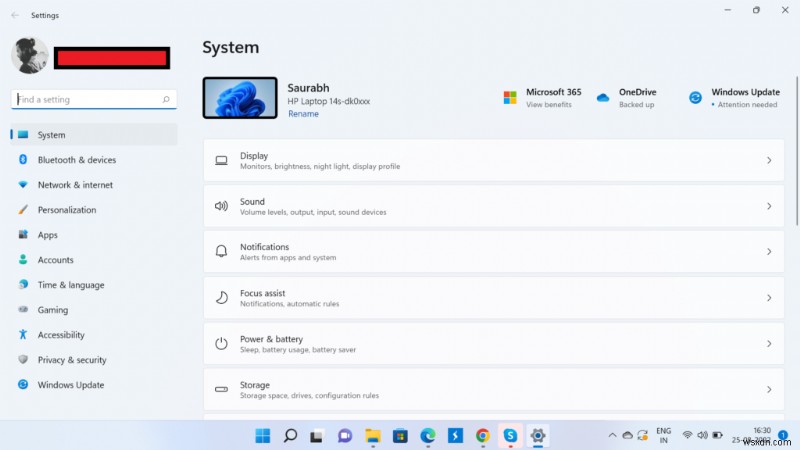Viewport: 800px width, 450px height.
Task: Click the Microsoft 365 logo icon
Action: pyautogui.click(x=510, y=97)
